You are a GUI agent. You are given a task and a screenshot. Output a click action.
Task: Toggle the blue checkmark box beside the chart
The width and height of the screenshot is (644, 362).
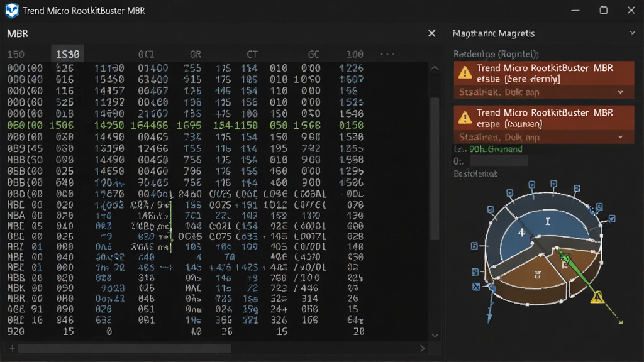click(x=611, y=219)
